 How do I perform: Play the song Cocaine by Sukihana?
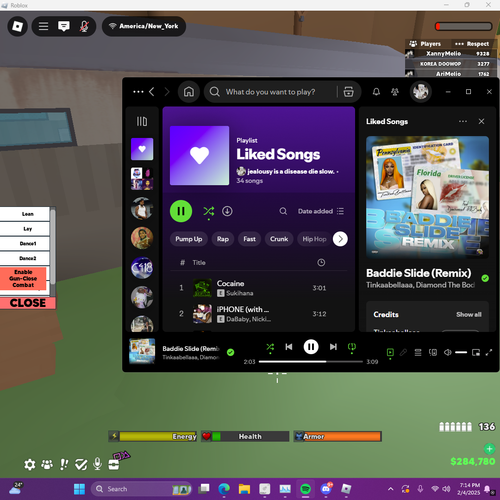point(259,288)
